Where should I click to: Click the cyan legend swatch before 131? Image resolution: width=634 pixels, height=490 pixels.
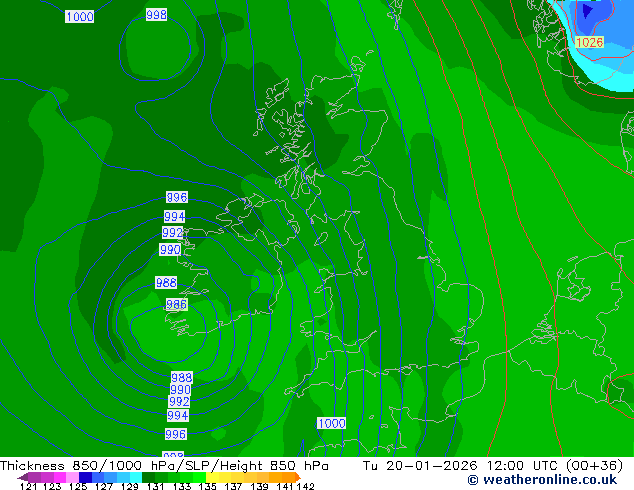click(x=136, y=477)
